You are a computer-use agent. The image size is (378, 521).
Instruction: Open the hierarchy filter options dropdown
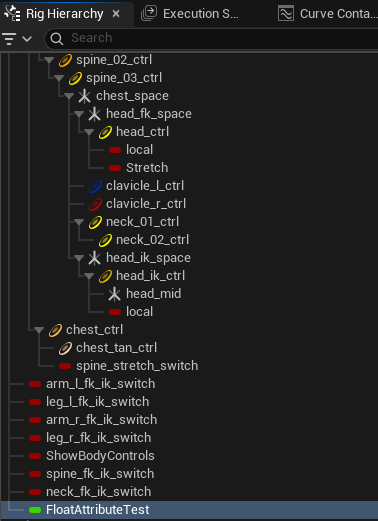(x=17, y=39)
